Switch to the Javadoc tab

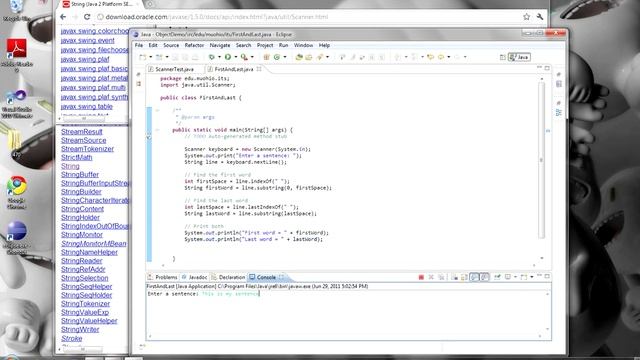(x=194, y=277)
